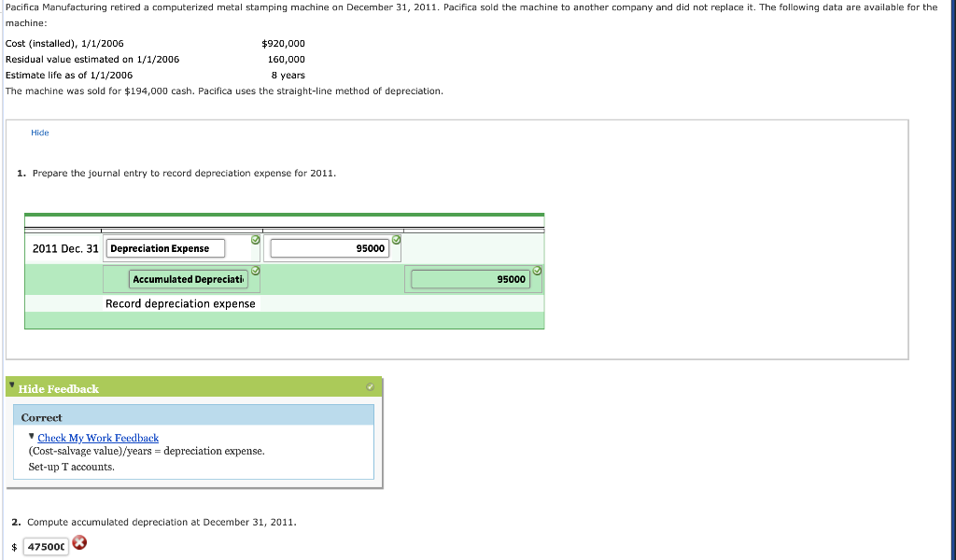Image resolution: width=956 pixels, height=560 pixels.
Task: Click the accumulated depreciation answer field 475000
Action: click(x=46, y=547)
